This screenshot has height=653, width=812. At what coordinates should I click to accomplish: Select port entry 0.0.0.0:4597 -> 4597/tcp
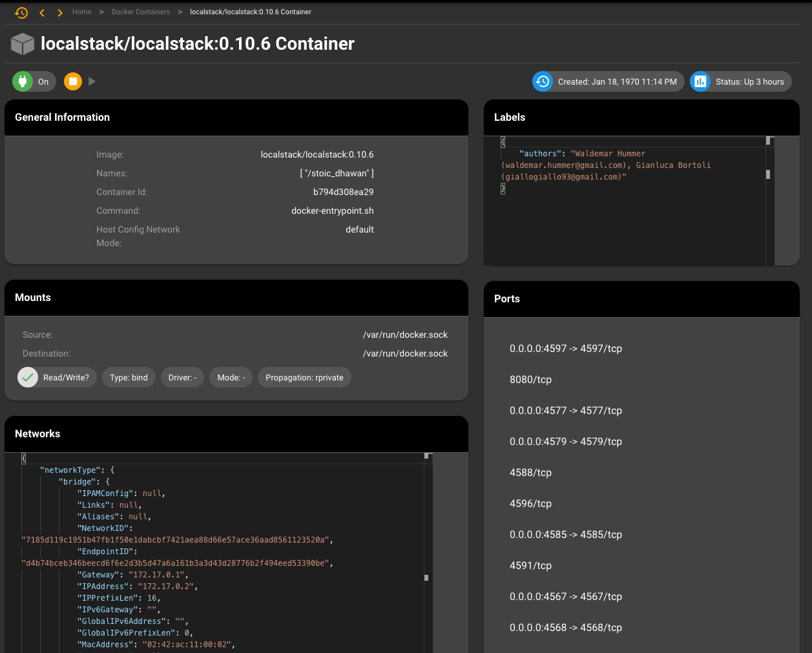click(x=566, y=349)
